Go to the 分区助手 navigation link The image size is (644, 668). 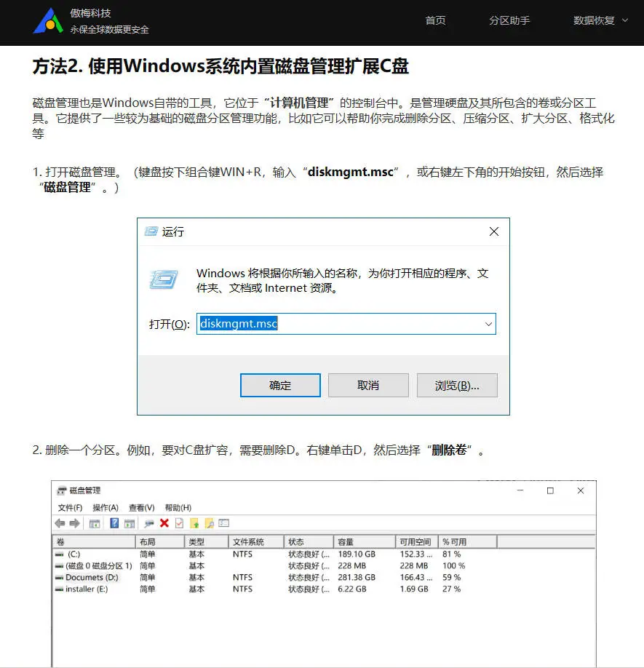pos(510,21)
